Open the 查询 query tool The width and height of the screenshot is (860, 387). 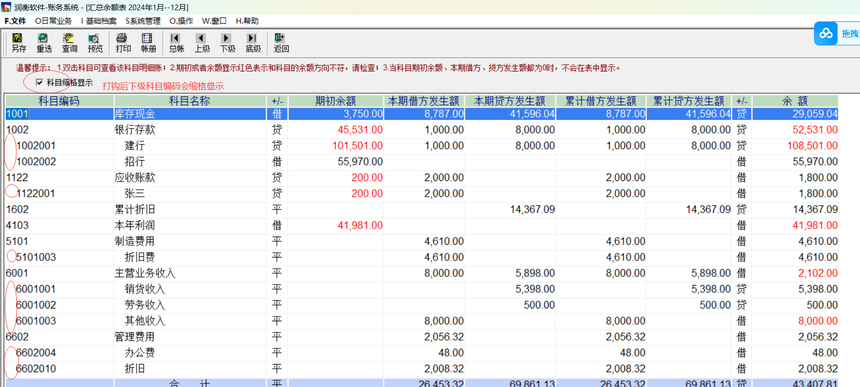69,43
